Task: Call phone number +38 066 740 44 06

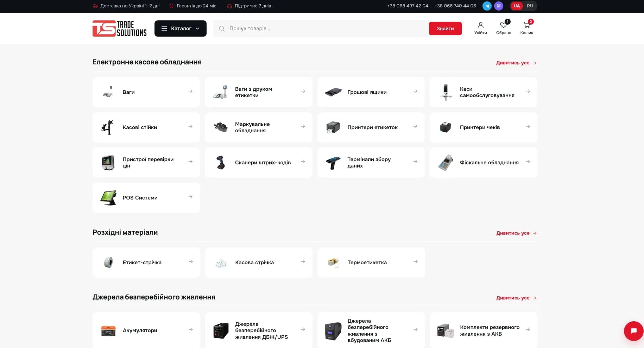Action: pos(455,6)
